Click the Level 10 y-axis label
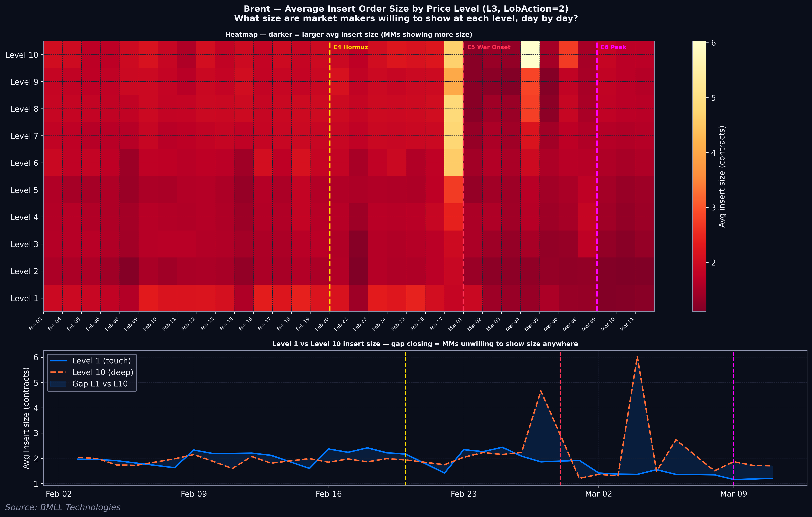Screen dimensions: 812x517 pos(22,55)
